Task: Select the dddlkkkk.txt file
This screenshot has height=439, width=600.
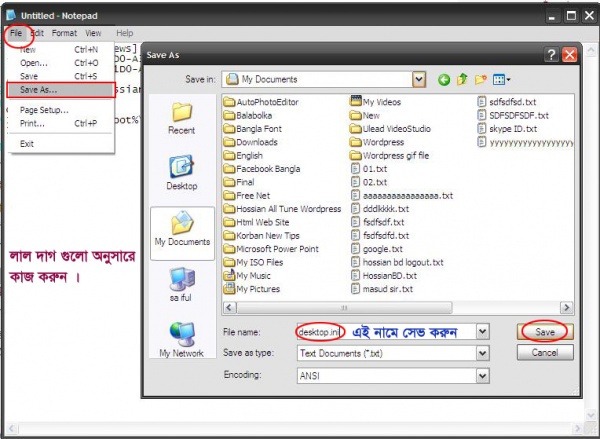Action: coord(380,209)
